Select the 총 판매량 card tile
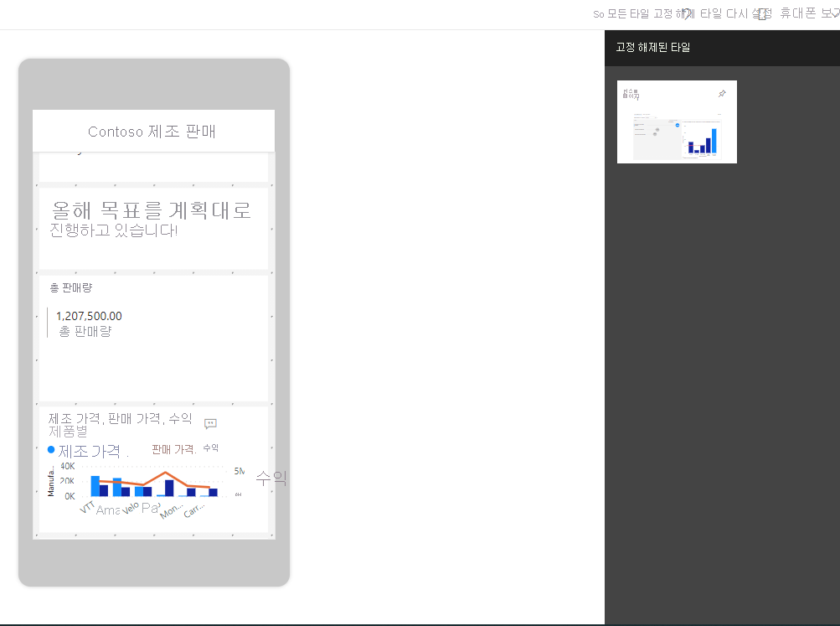The image size is (840, 626). 153,339
